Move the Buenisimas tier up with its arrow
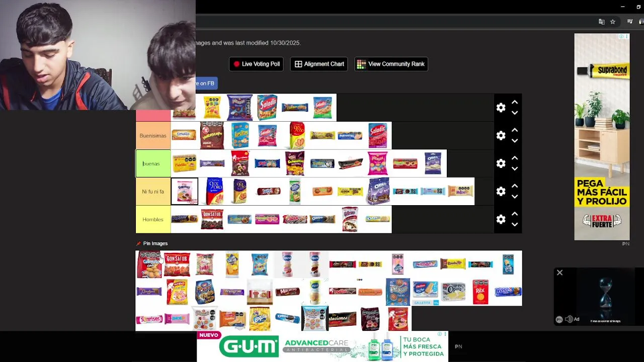 pyautogui.click(x=515, y=130)
